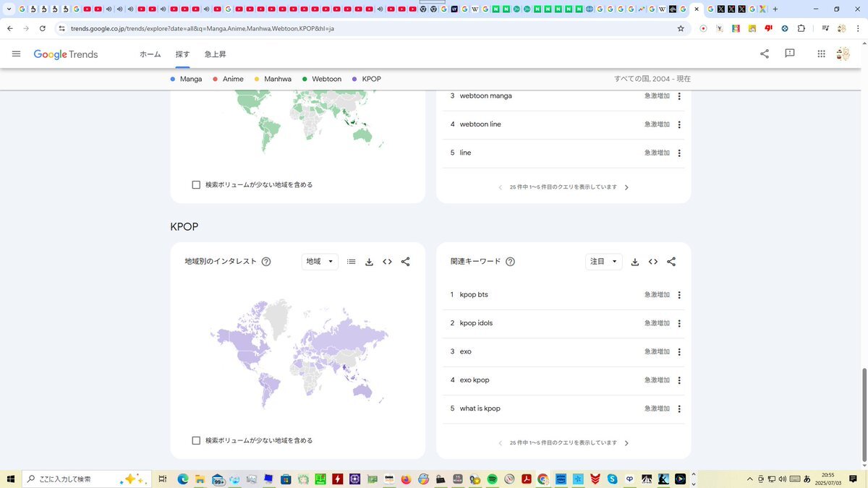
Task: Go back to previous page
Action: click(10, 28)
